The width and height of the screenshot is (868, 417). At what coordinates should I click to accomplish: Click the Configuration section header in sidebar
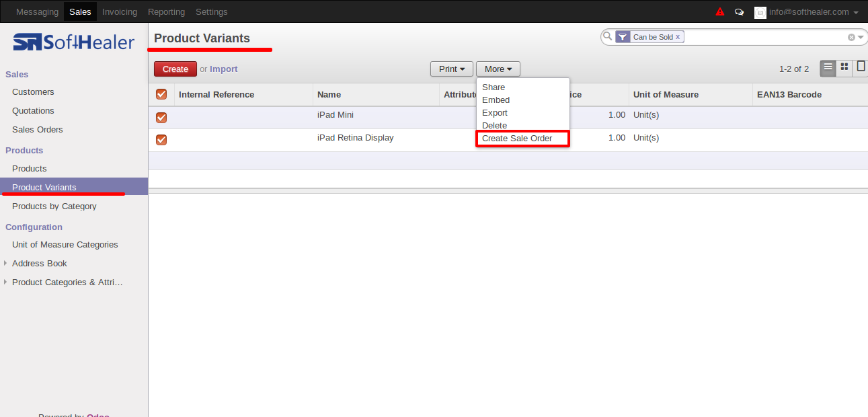34,227
